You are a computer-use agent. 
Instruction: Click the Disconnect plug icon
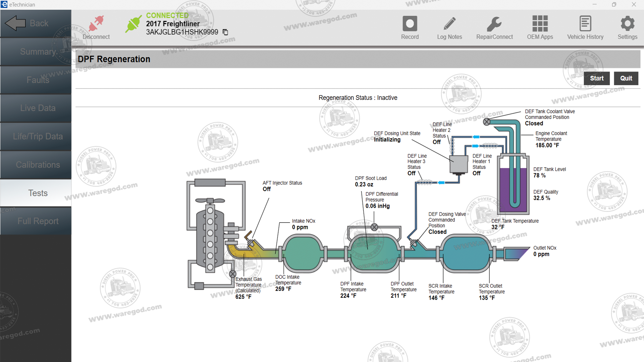click(x=96, y=23)
